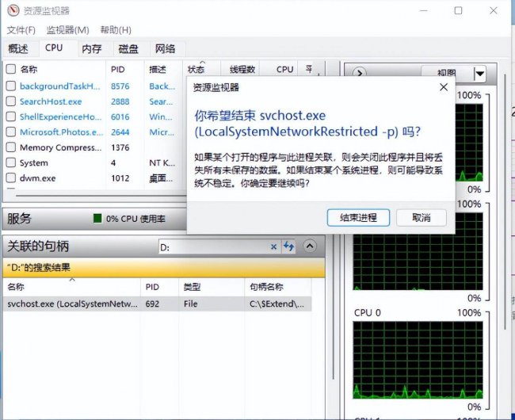
Task: Close the 资源监视器 confirmation dialog with X
Action: 444,87
